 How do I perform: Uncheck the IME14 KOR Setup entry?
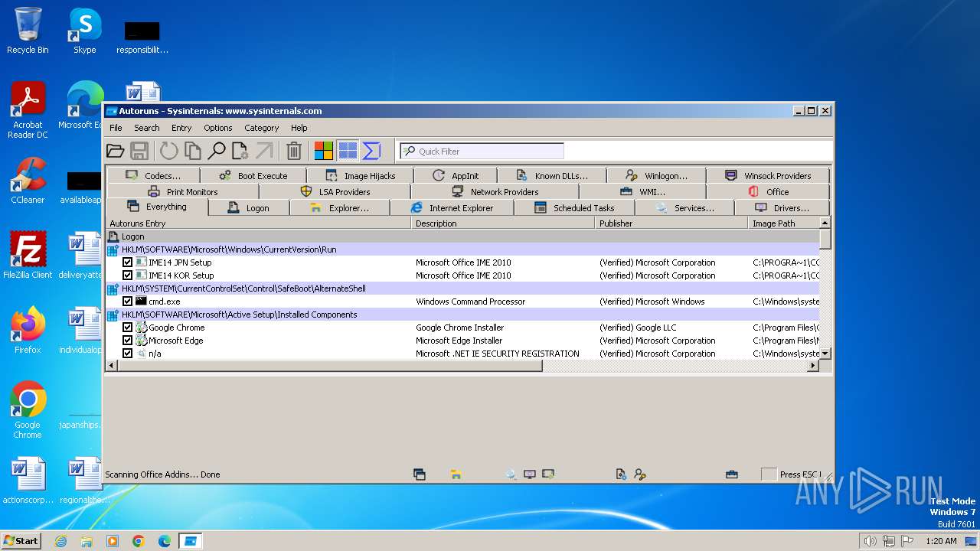pyautogui.click(x=128, y=275)
